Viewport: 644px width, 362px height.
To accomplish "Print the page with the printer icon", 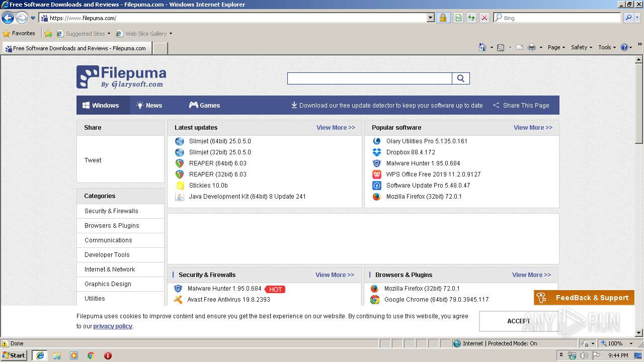I will tap(531, 47).
